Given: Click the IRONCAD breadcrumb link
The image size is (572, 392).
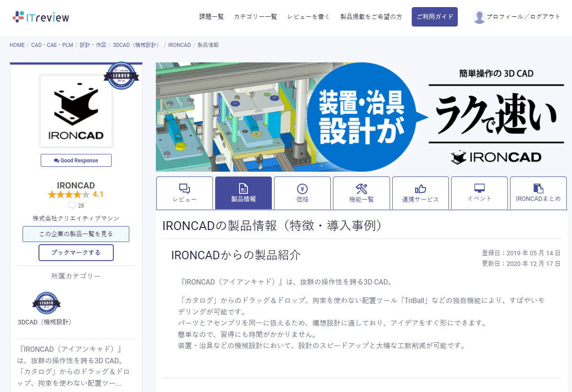Looking at the screenshot, I should pyautogui.click(x=179, y=45).
